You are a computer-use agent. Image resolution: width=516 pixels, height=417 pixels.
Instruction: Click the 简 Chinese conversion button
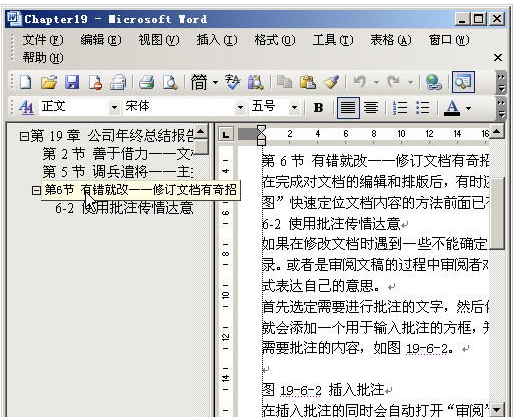pos(199,82)
